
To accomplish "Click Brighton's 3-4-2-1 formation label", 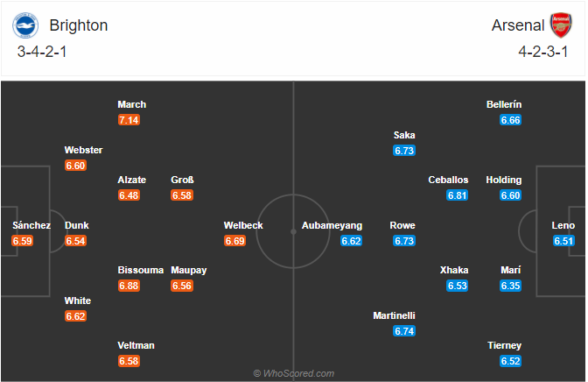I will pos(42,52).
